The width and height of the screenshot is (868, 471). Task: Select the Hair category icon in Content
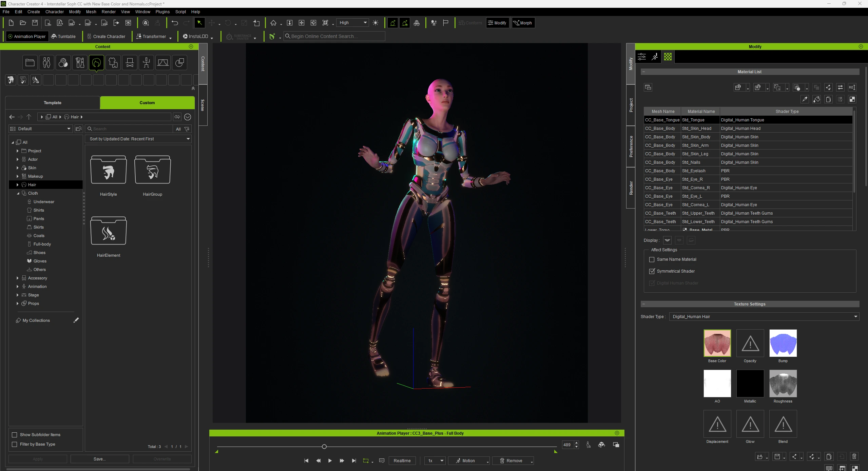[x=96, y=63]
